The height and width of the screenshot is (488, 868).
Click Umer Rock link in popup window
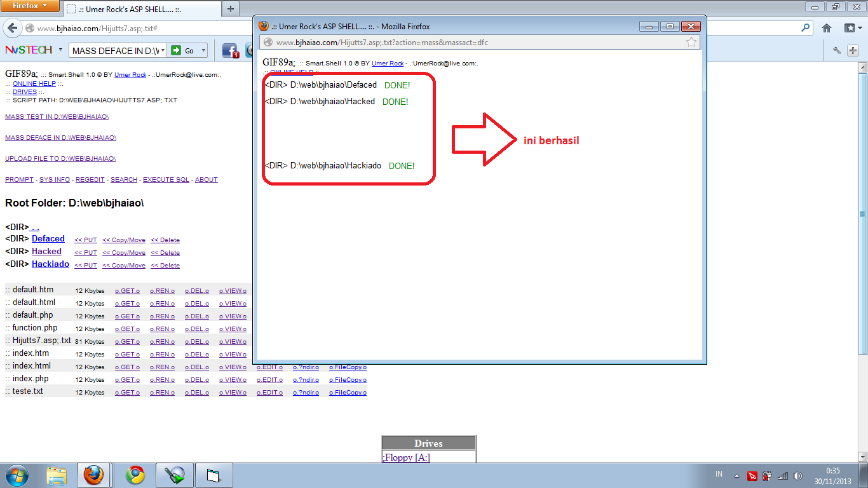point(388,64)
